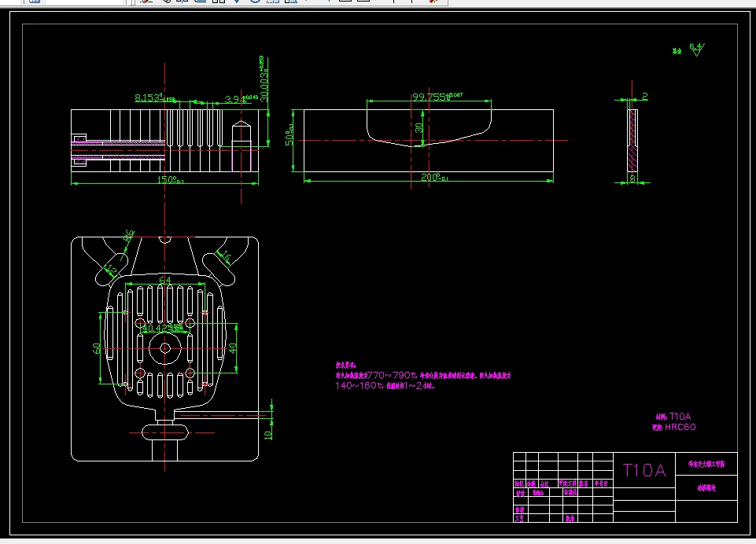Click the 标准化 cell in title block

pyautogui.click(x=570, y=492)
